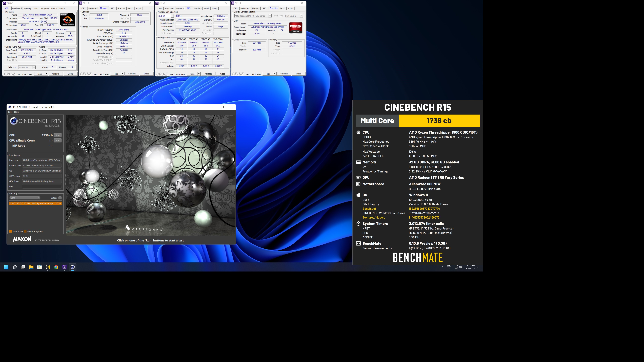Open the Windows Start menu
Viewport: 644px width, 362px height.
[6, 267]
